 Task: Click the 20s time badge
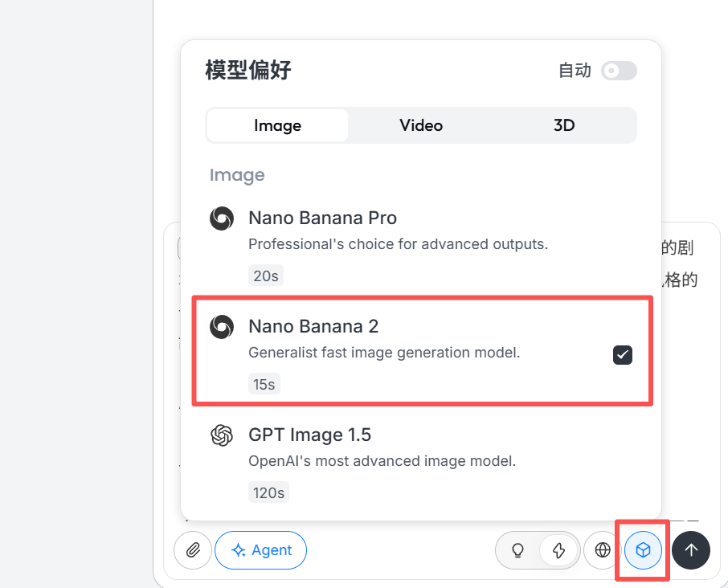[265, 276]
